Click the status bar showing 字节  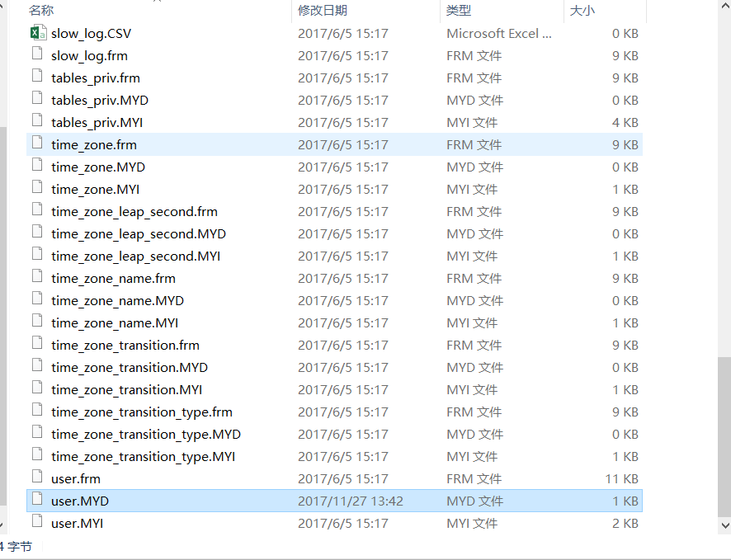point(17,546)
